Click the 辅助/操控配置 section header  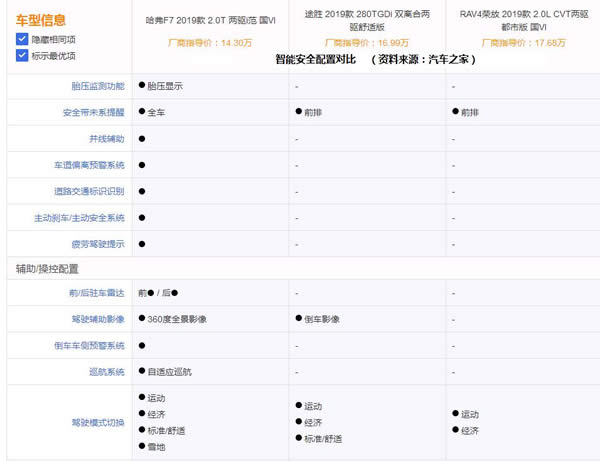point(47,269)
